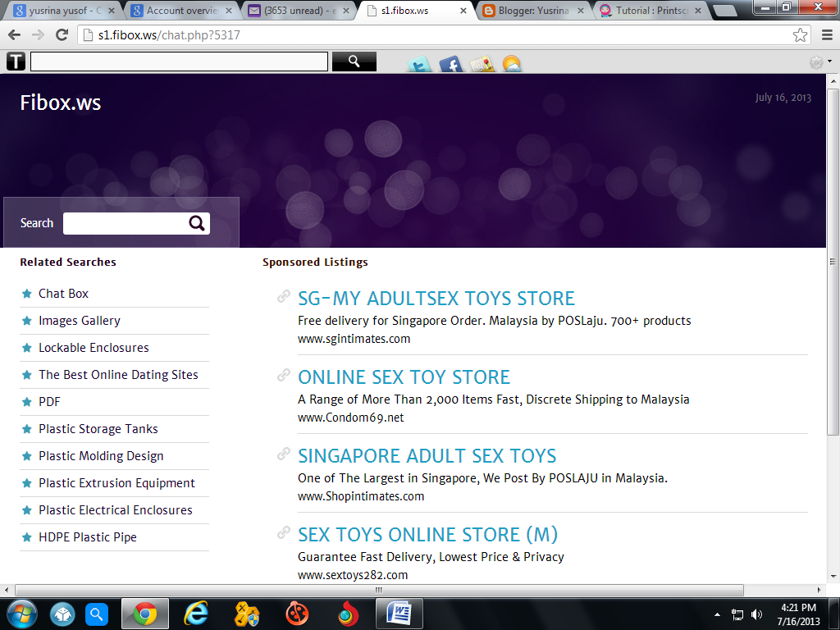The image size is (840, 630).
Task: Open Plastic Molding Design link
Action: 101,456
